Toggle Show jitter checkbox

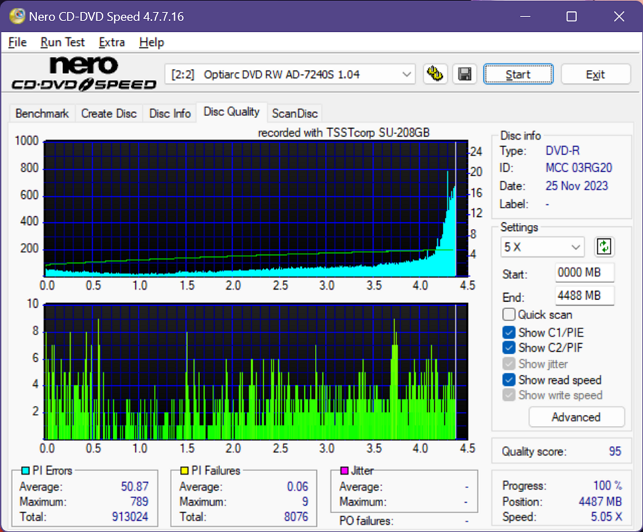pyautogui.click(x=508, y=364)
